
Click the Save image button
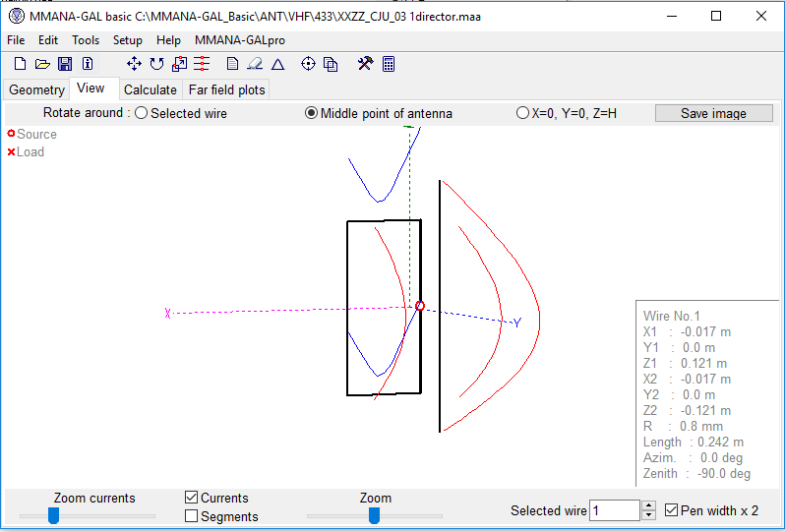pos(713,113)
